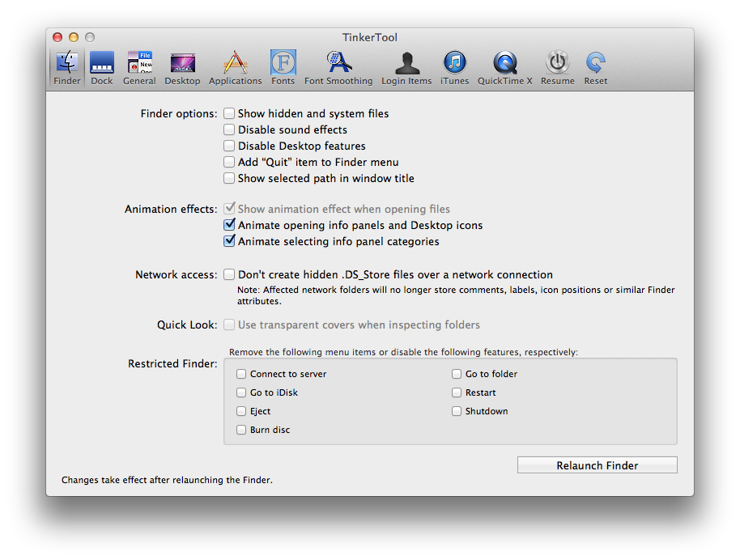Check Show selected path in window title
The width and height of the screenshot is (740, 560).
tap(229, 178)
